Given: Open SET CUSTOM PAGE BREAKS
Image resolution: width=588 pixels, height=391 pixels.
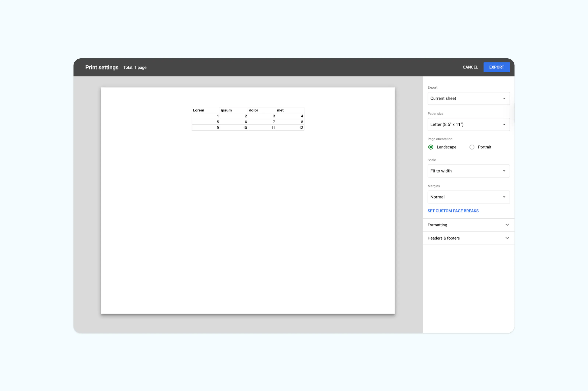Looking at the screenshot, I should click(x=453, y=211).
